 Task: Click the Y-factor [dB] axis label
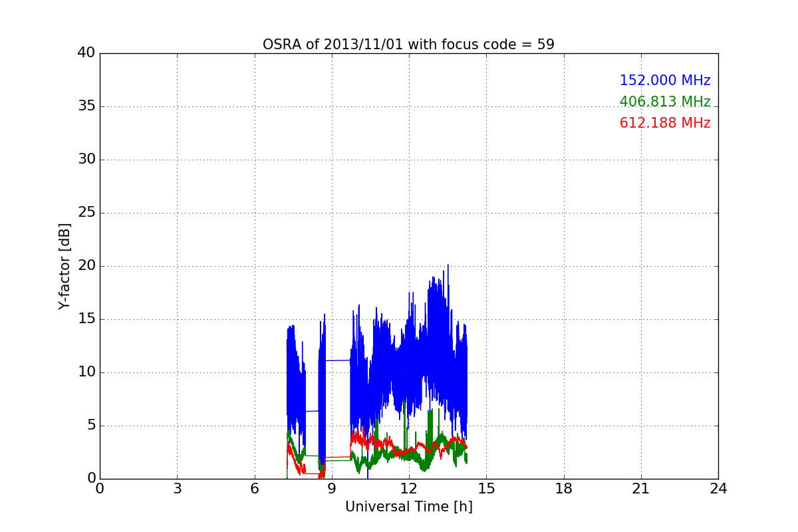65,266
